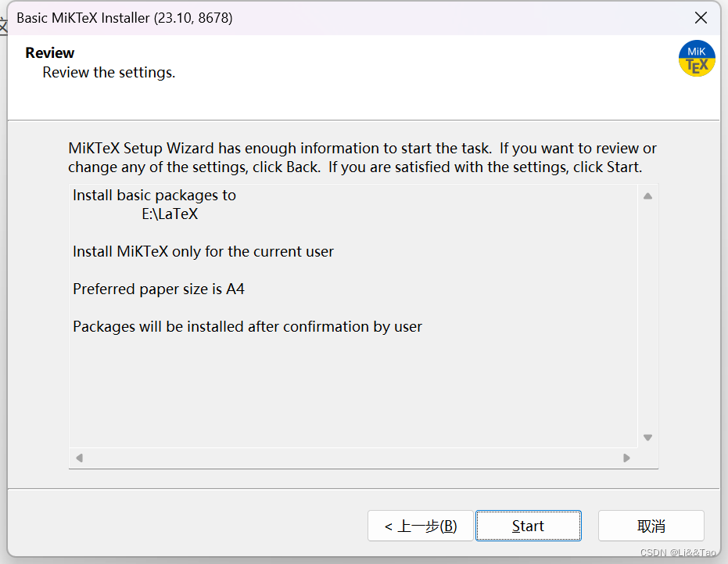The width and height of the screenshot is (728, 564).
Task: Click the Start button
Action: [x=529, y=526]
